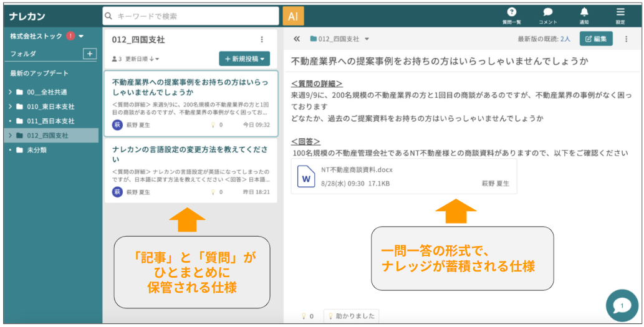This screenshot has height=327, width=644.
Task: Open the AI assistant button
Action: (x=293, y=16)
